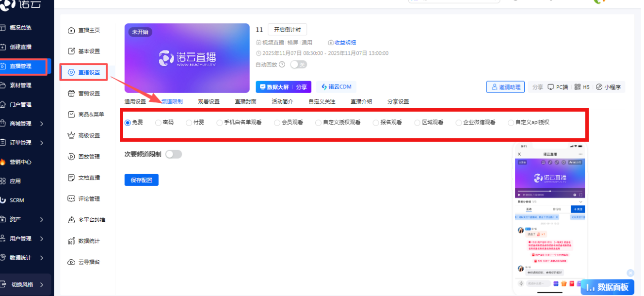
Task: Close the floating 数据面板 widget
Action: (x=630, y=273)
